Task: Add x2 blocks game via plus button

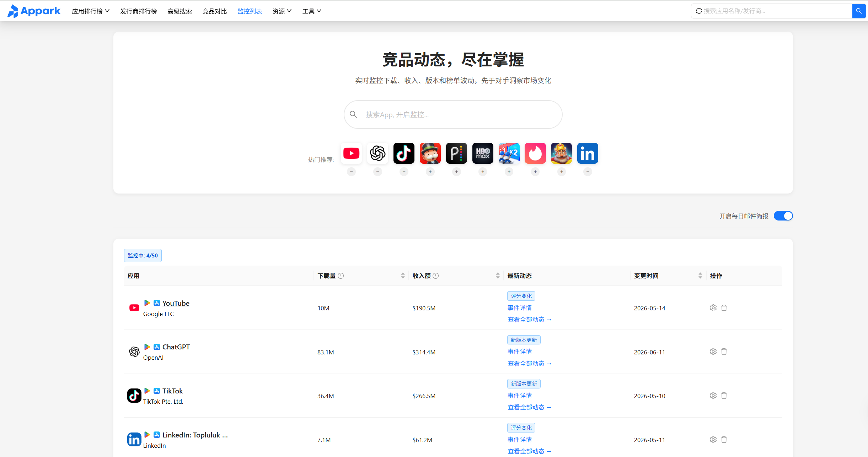Action: 509,172
